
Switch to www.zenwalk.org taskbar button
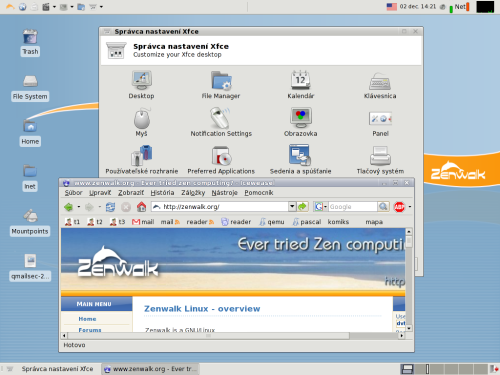150,369
